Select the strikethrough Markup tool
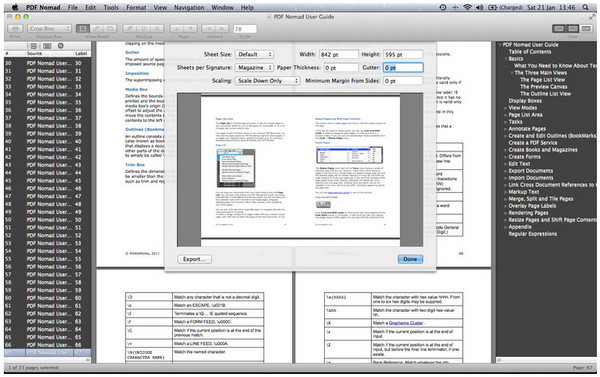Screen dimensions: 600x377 [x=157, y=29]
